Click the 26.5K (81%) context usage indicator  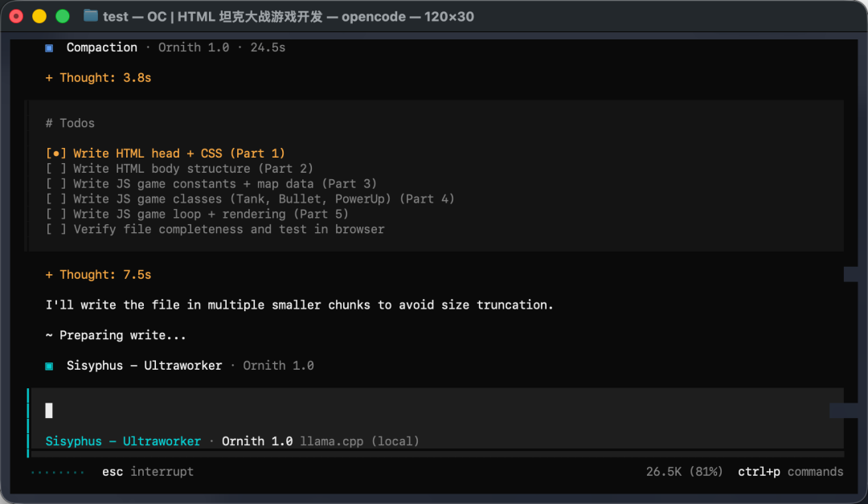(x=684, y=472)
